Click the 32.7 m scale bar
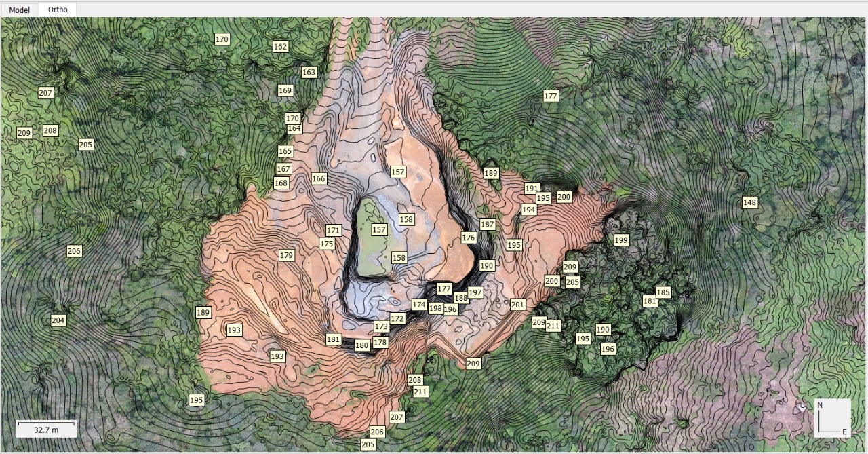This screenshot has height=454, width=868. tap(46, 429)
